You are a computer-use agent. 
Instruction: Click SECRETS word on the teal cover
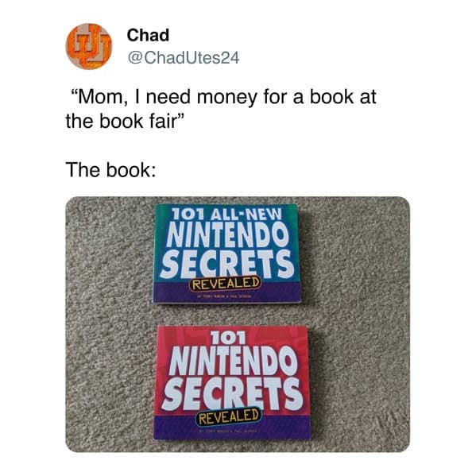(227, 264)
